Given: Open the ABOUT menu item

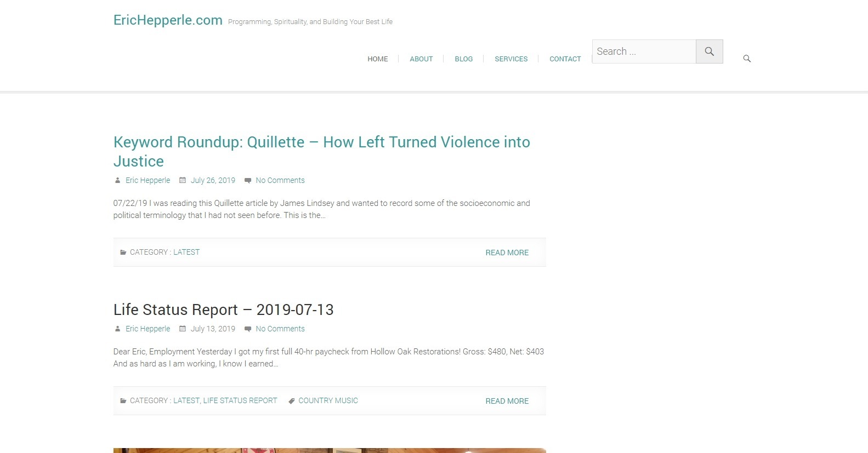Looking at the screenshot, I should tap(421, 59).
